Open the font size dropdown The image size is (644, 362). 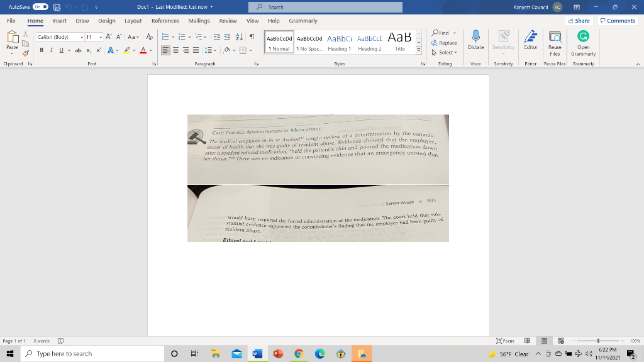(x=100, y=37)
